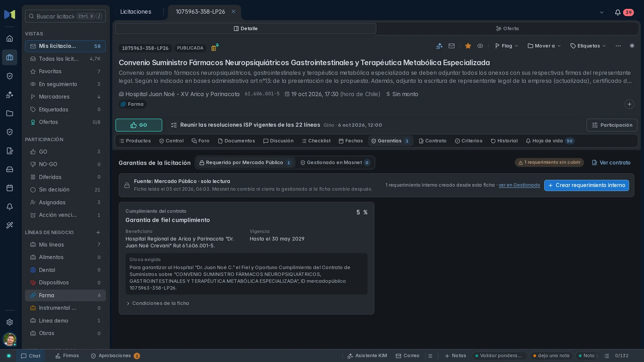Open the list menu icon in bottom bar
Image resolution: width=644 pixels, height=362 pixels.
[x=430, y=356]
